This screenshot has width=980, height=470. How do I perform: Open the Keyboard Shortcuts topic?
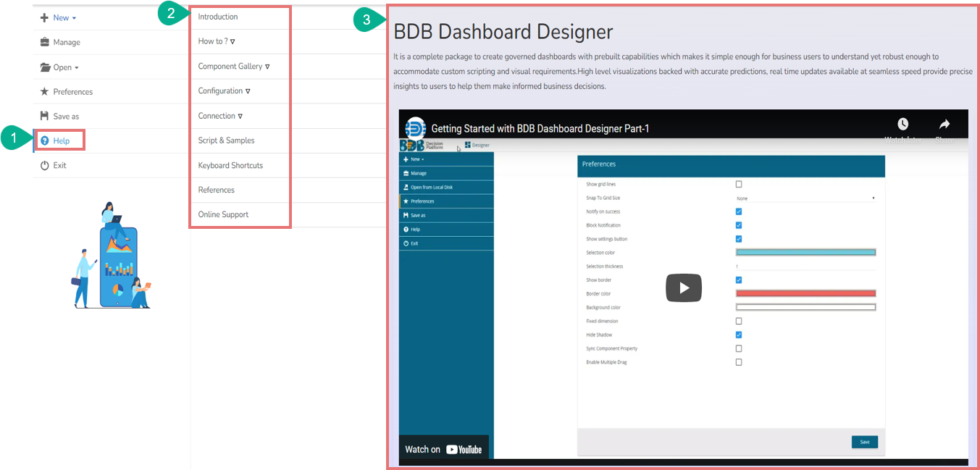(230, 165)
